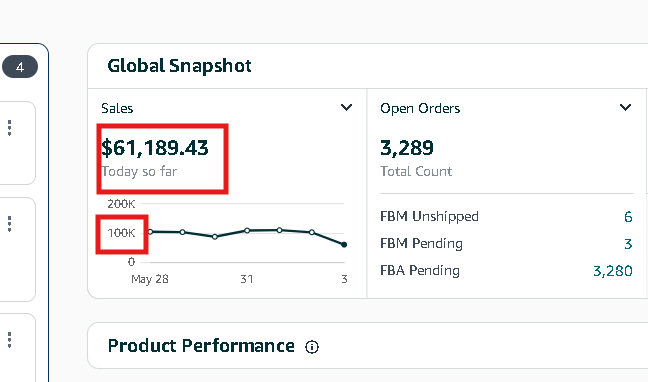This screenshot has width=648, height=382.
Task: Click the 31 date axis label
Action: [247, 279]
